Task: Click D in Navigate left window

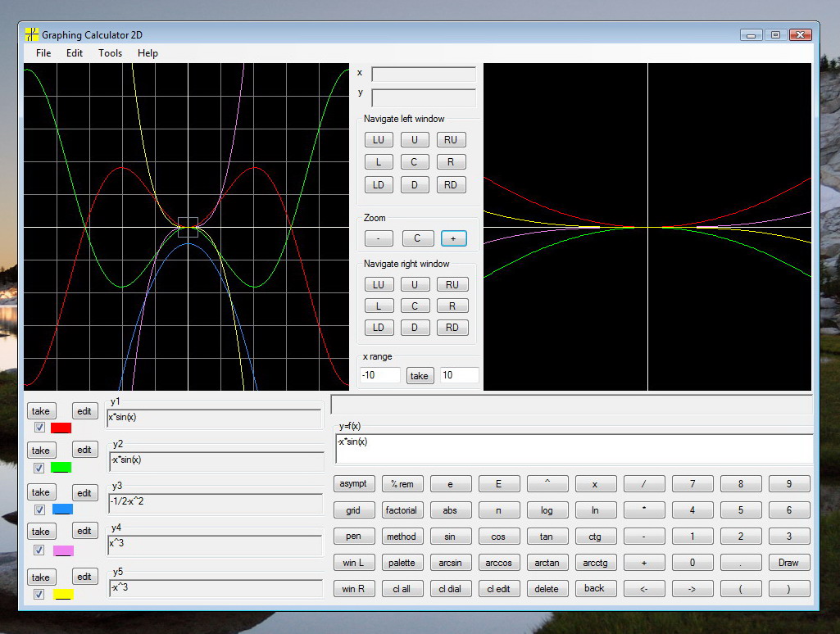Action: (x=415, y=185)
